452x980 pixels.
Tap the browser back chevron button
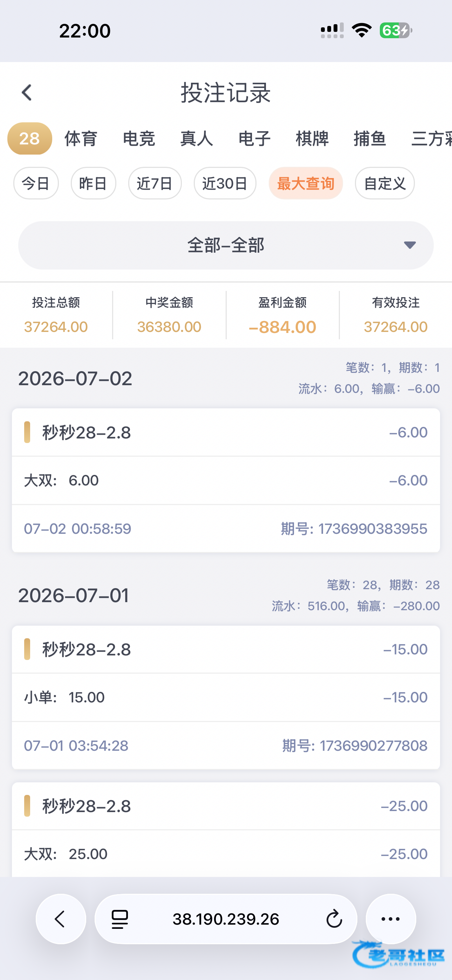tap(61, 919)
